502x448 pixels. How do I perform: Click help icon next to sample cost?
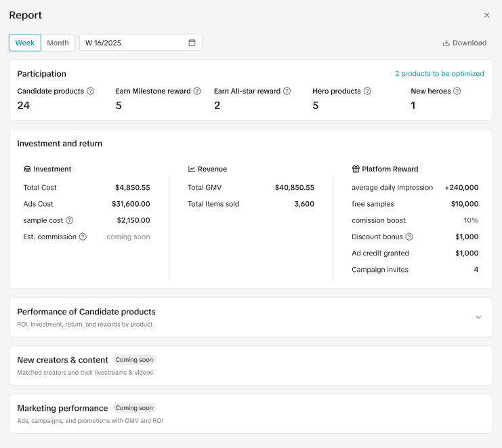click(x=69, y=220)
